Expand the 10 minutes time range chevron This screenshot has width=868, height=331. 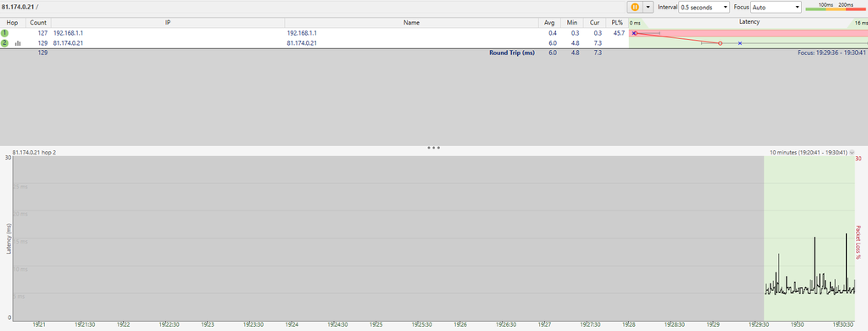[x=851, y=152]
